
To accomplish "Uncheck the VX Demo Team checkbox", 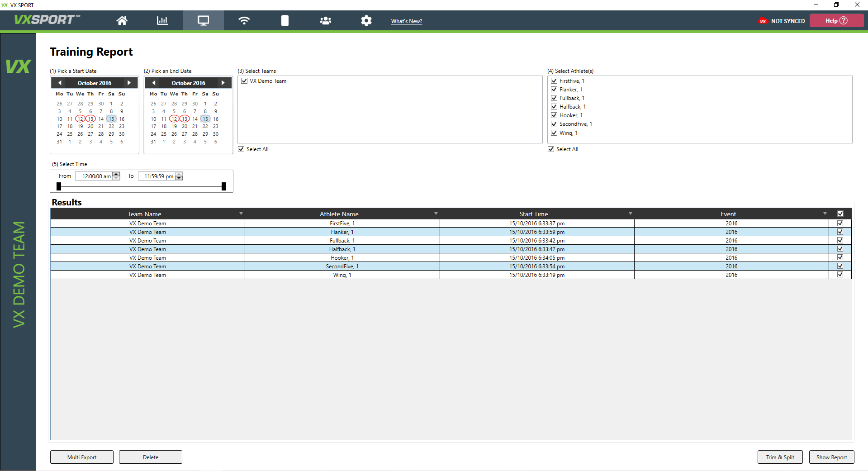I will (244, 81).
